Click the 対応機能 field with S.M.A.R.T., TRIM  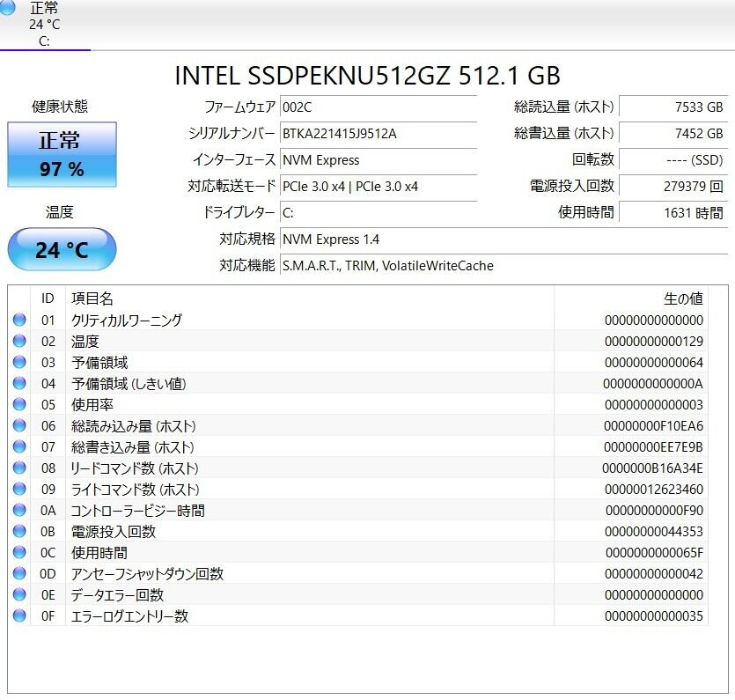(x=502, y=266)
